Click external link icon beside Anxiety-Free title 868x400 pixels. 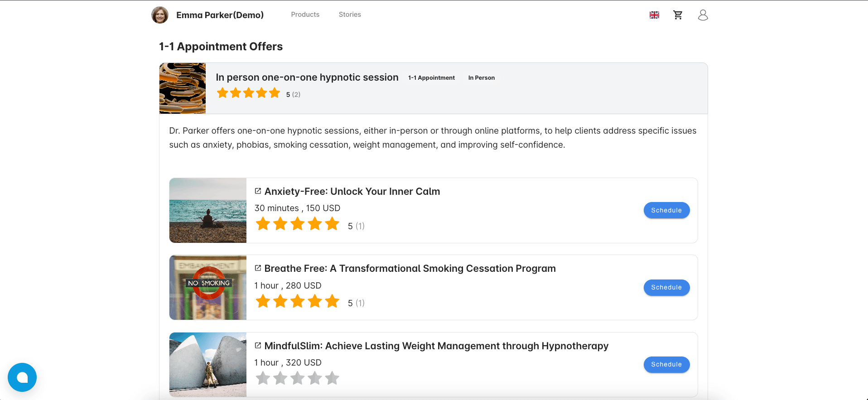(258, 191)
